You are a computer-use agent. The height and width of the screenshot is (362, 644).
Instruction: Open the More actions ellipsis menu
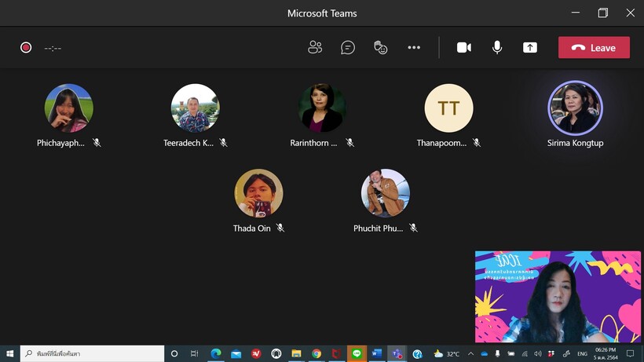pyautogui.click(x=414, y=47)
